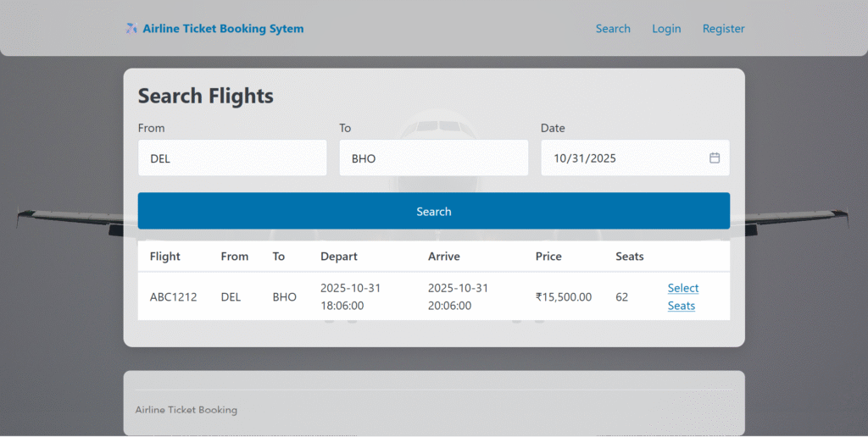Select the ABC1212 flight number cell
868x437 pixels.
pyautogui.click(x=173, y=297)
